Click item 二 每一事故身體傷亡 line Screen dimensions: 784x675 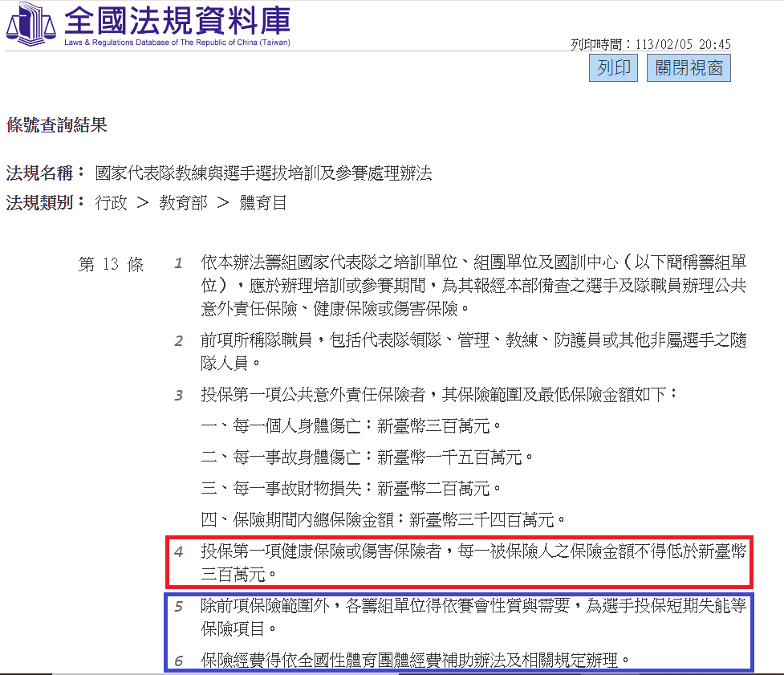367,457
